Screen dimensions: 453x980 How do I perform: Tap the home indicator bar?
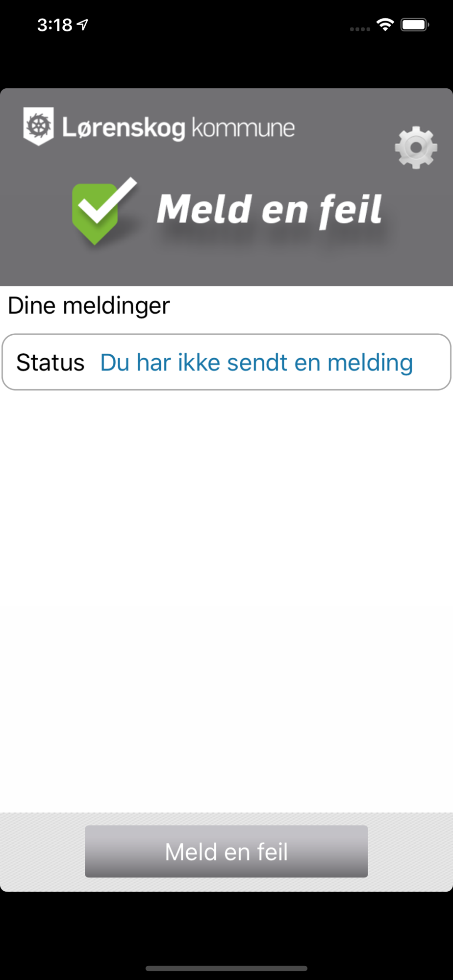pos(226,968)
